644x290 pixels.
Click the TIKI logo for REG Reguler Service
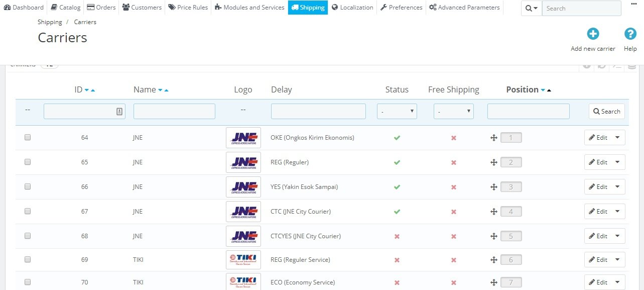(x=243, y=260)
